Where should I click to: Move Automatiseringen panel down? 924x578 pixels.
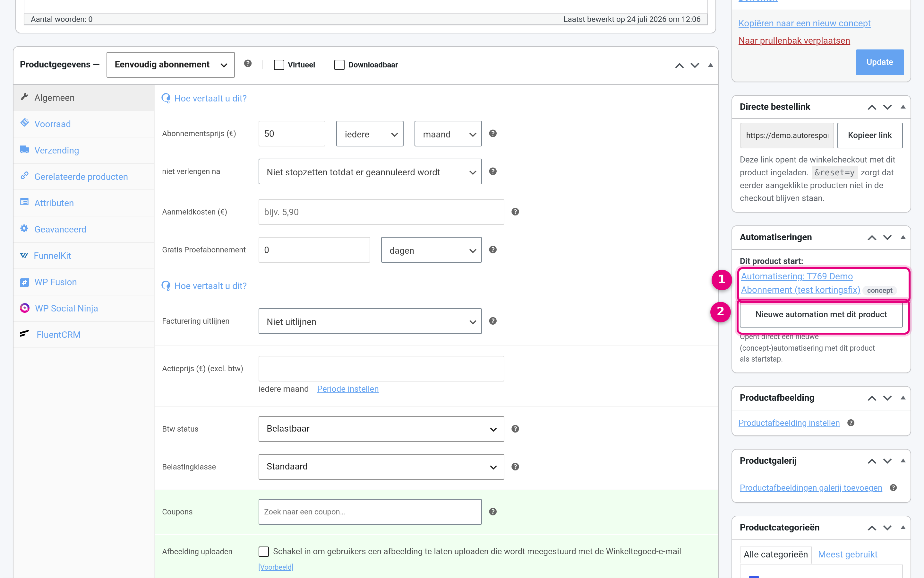887,237
